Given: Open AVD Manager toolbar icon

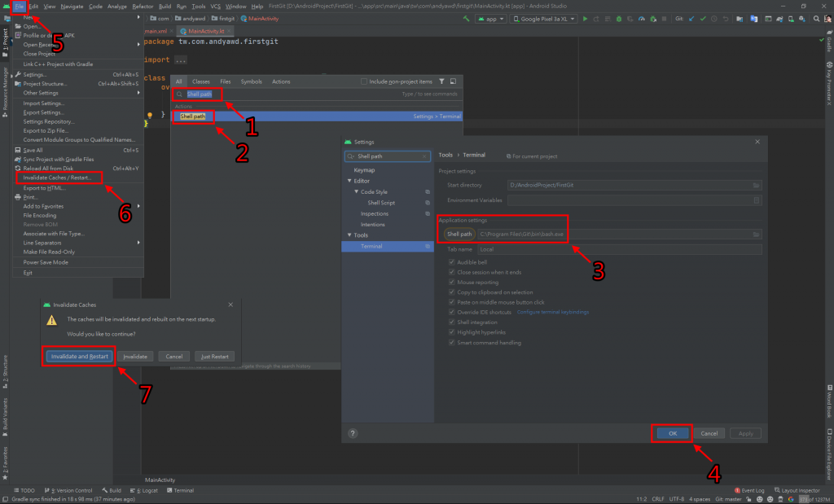Looking at the screenshot, I should (791, 19).
